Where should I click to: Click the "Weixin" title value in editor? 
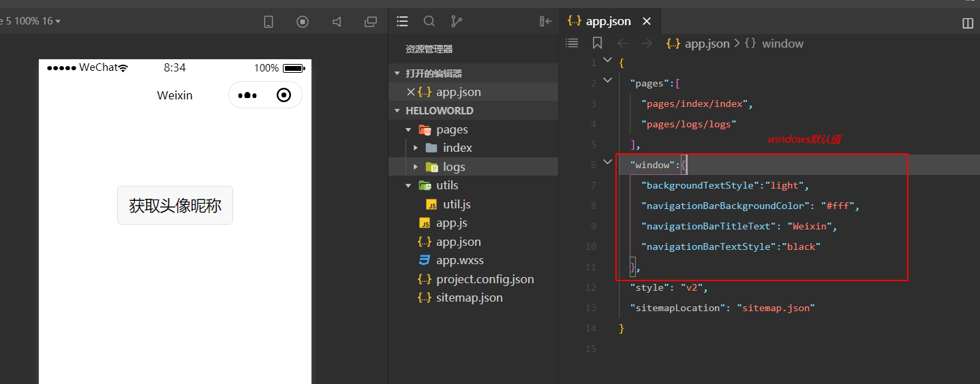click(x=809, y=226)
